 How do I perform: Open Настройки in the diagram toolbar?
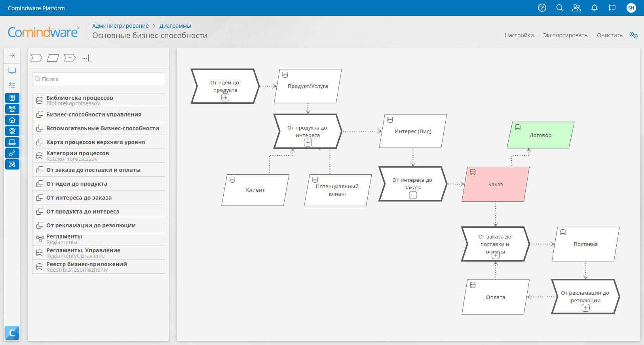(519, 35)
